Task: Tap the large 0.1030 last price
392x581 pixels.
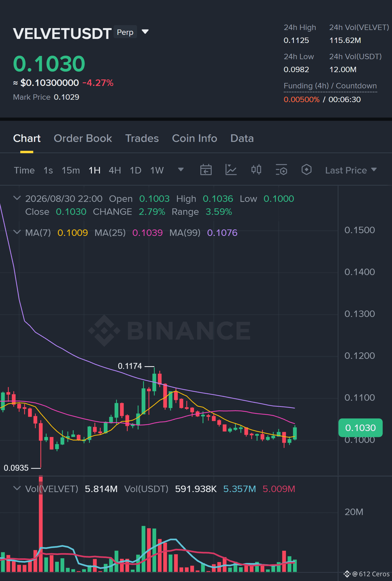Action: 49,64
